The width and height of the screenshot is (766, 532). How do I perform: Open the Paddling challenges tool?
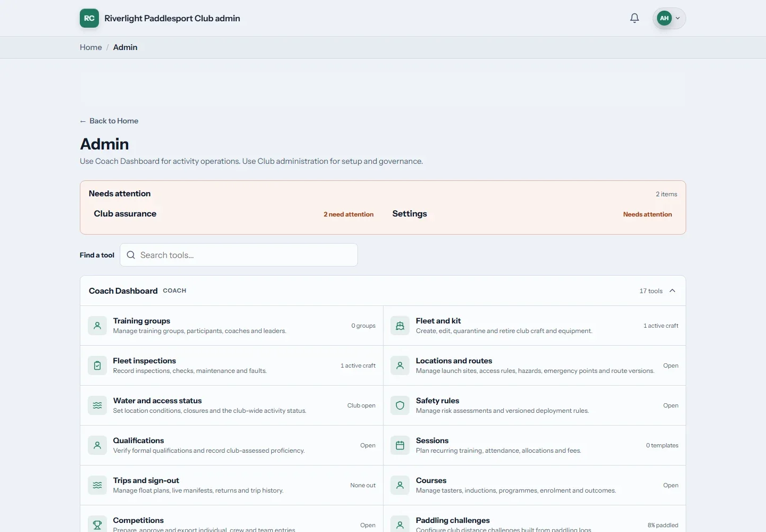click(x=535, y=519)
